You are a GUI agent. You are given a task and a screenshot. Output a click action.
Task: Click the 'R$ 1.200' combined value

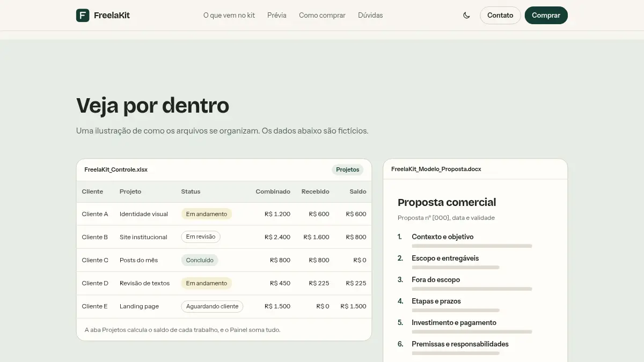[277, 214]
